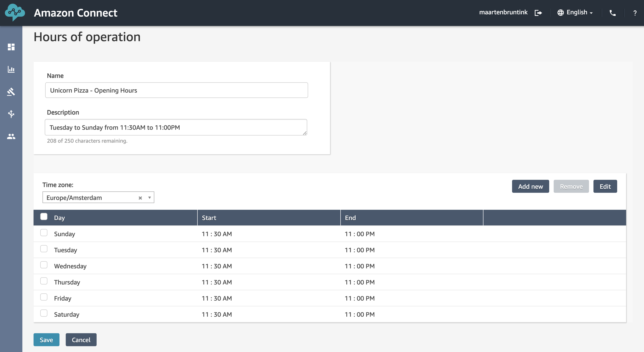This screenshot has height=352, width=644.
Task: Click Thursday's 11 : 30 AM start time
Action: [x=217, y=282]
